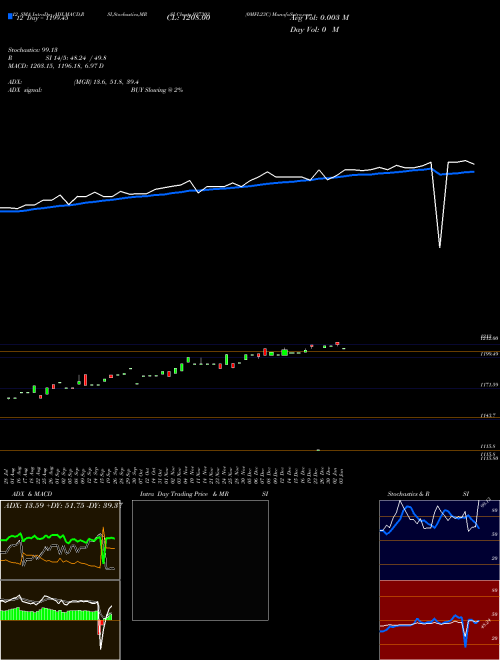Click the empty intraday trading price panel
The height and width of the screenshot is (660, 500).
(x=200, y=560)
